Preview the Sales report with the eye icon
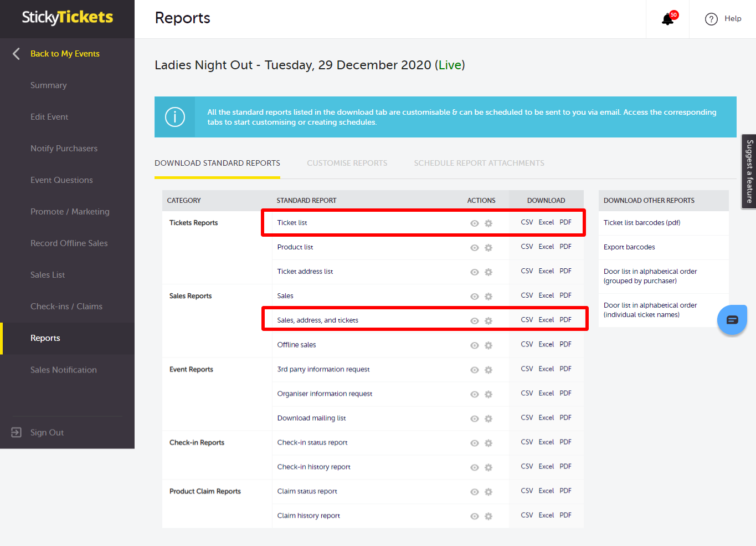Screen dimensions: 756x546 pos(475,296)
